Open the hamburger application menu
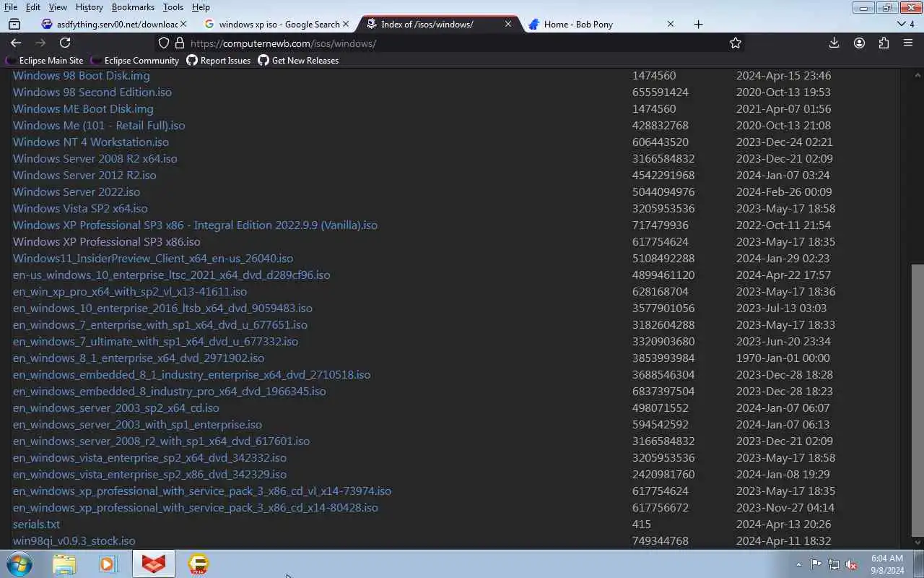Viewport: 924px width, 578px height. (908, 43)
